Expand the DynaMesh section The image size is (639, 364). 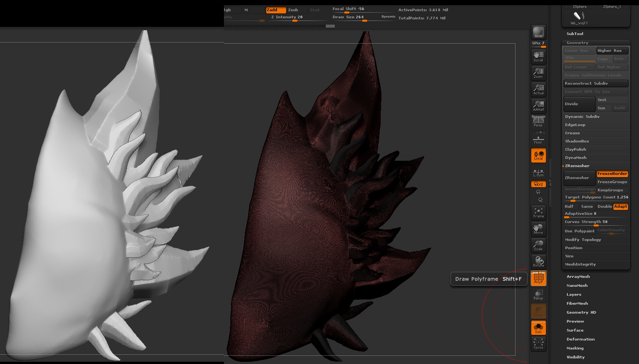576,158
